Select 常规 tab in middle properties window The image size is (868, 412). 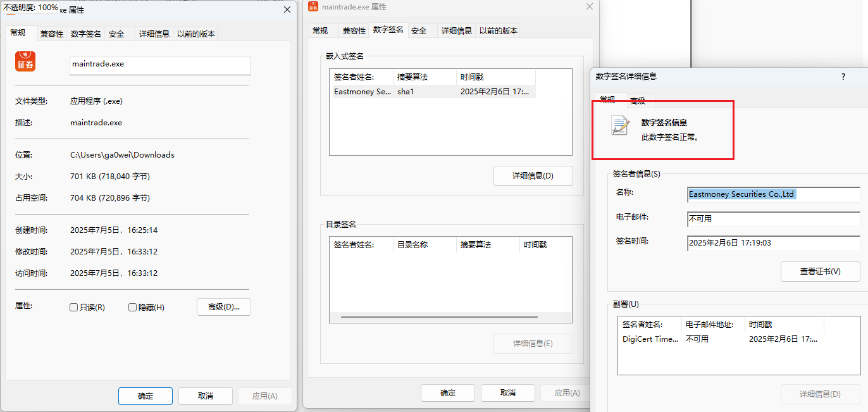[x=320, y=30]
